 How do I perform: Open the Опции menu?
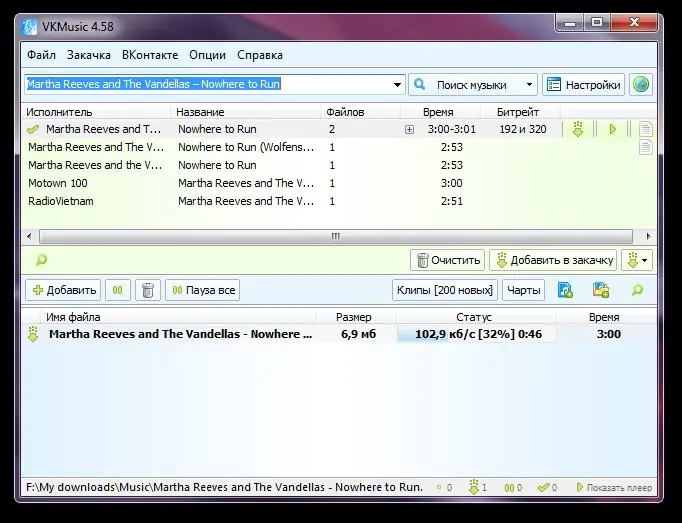[207, 55]
